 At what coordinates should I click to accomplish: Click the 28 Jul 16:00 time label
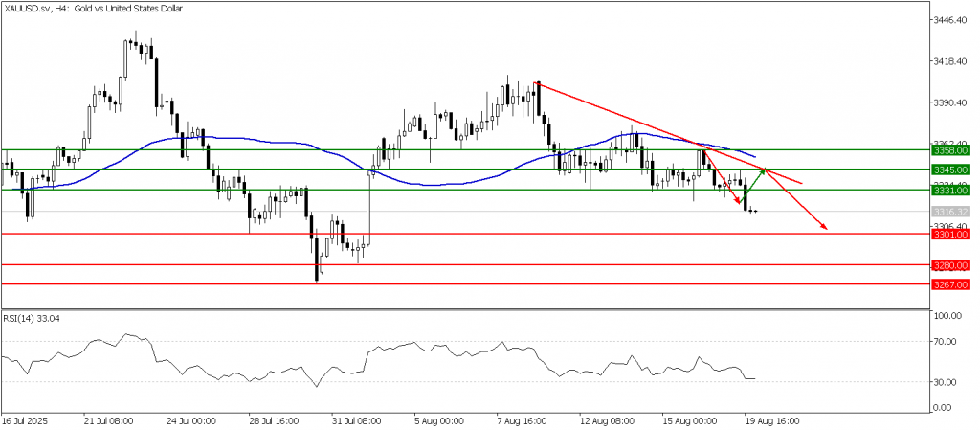tap(272, 421)
